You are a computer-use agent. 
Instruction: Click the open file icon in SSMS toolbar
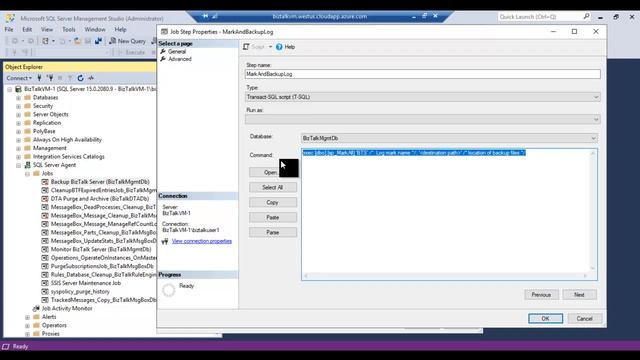77,41
